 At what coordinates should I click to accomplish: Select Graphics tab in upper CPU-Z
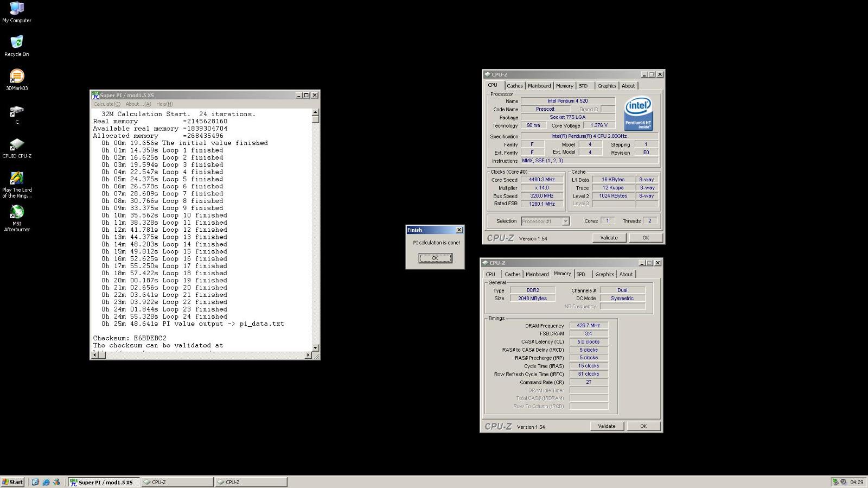coord(607,86)
